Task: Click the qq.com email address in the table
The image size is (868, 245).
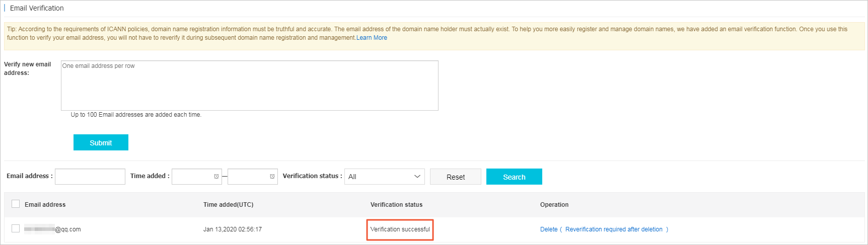Action: click(52, 229)
